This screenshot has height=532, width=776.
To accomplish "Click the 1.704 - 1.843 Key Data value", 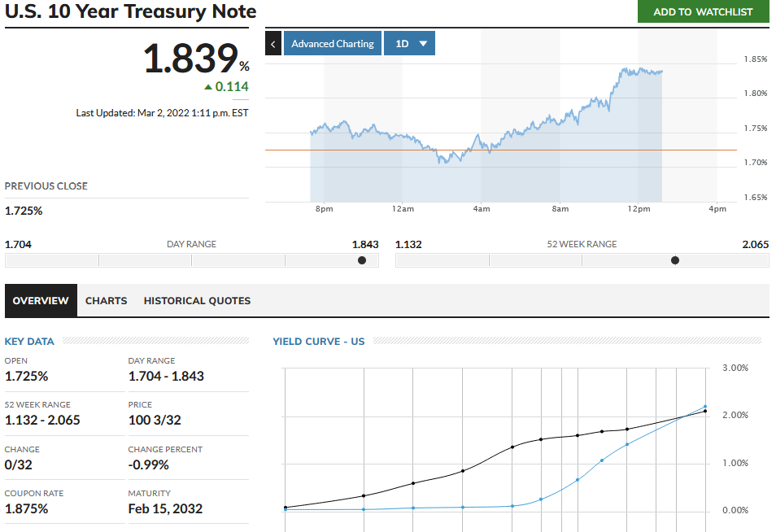I will (x=166, y=376).
